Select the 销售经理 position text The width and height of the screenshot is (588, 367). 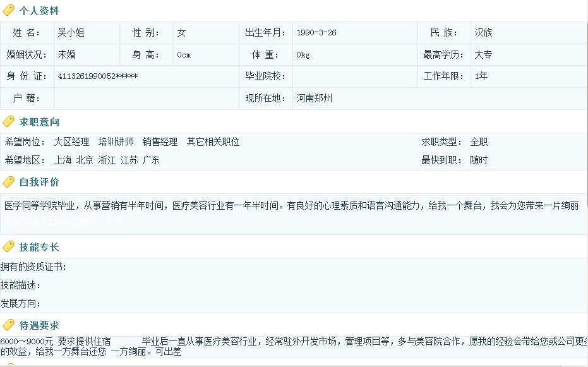160,142
